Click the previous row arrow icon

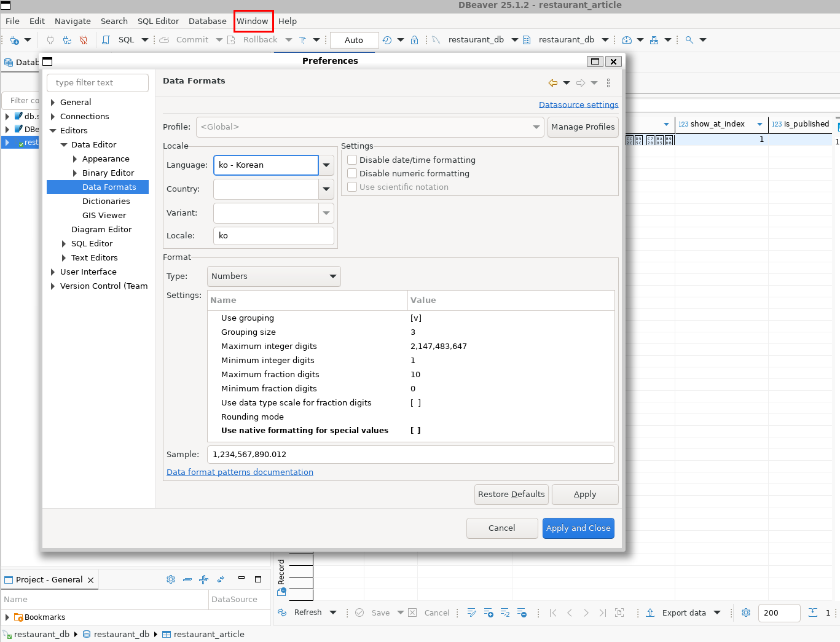570,613
